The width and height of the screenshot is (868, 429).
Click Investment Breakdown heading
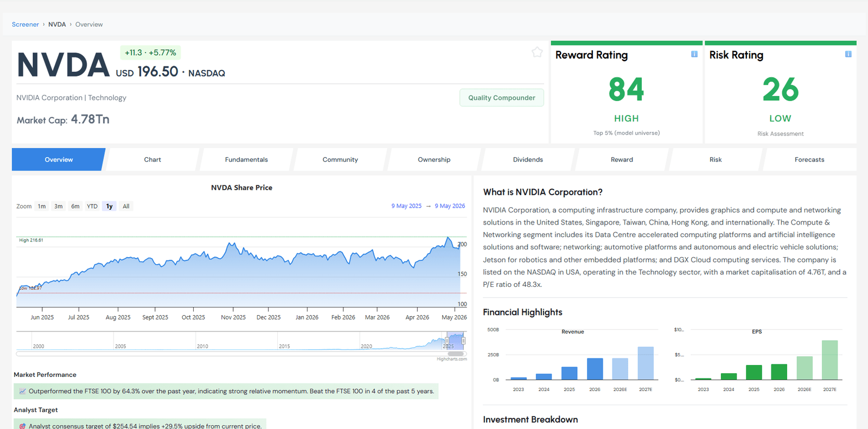[x=531, y=420]
